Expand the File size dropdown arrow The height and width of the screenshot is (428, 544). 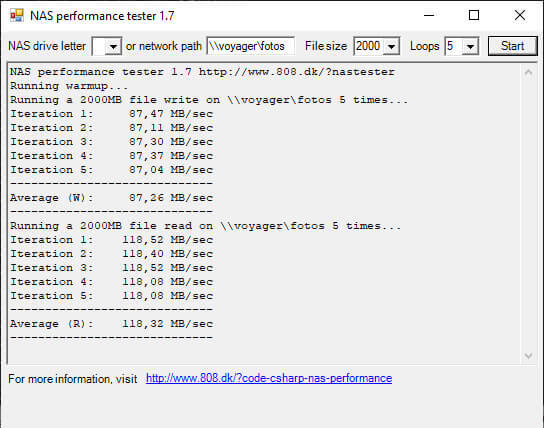[x=391, y=46]
